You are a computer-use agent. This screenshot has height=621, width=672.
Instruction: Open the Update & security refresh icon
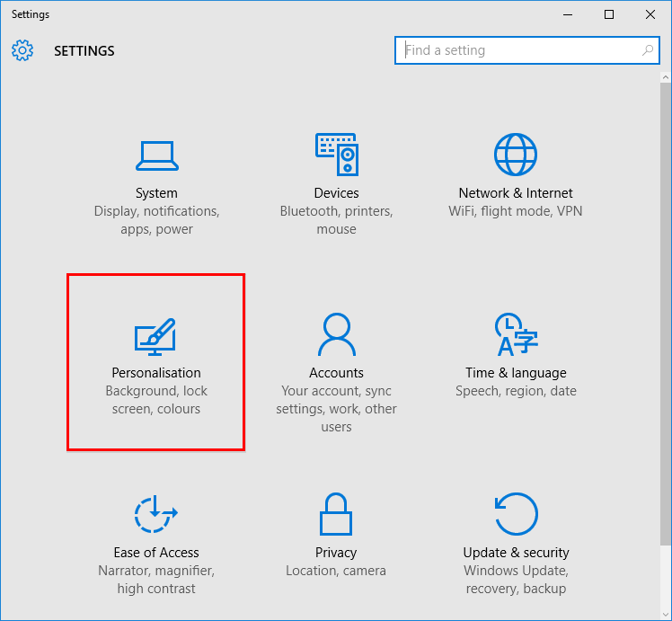516,514
